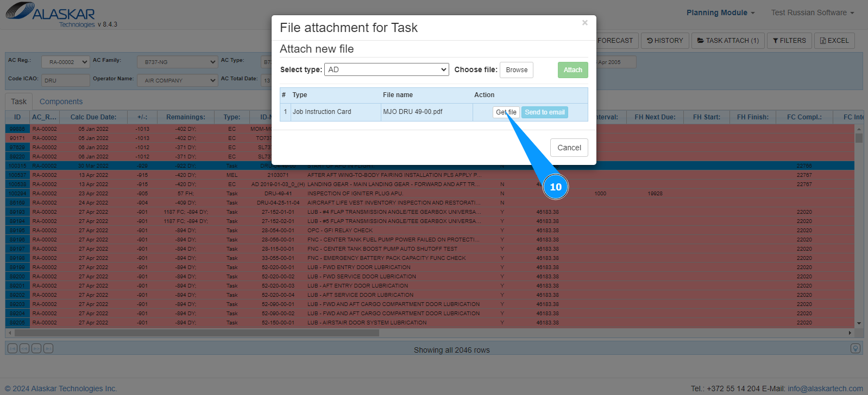The image size is (868, 395).
Task: Open the Test Russian Software user menu
Action: (x=813, y=12)
